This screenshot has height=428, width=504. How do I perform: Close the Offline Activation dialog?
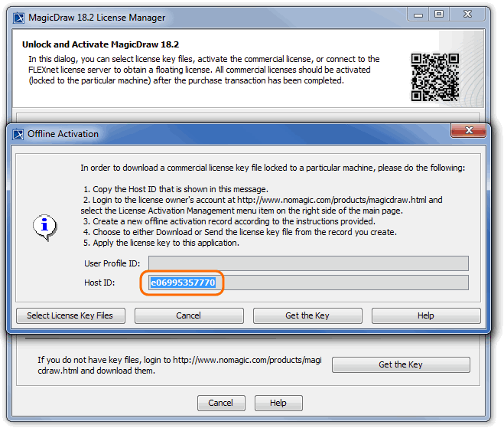468,130
